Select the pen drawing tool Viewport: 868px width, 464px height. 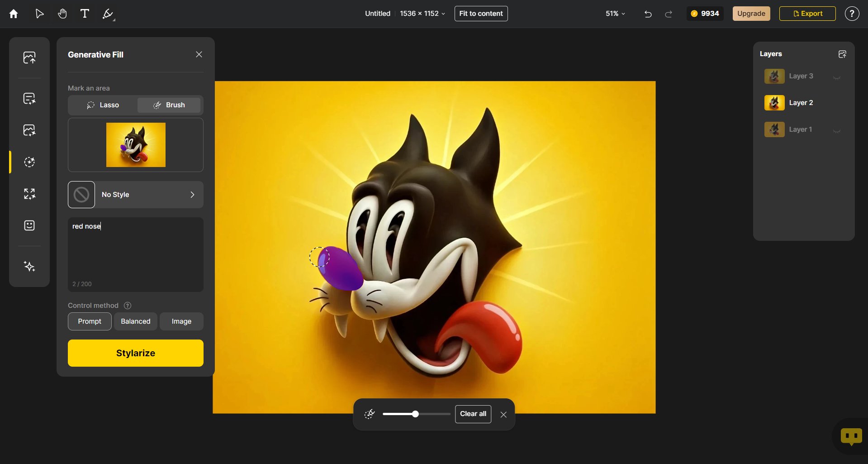pyautogui.click(x=108, y=14)
